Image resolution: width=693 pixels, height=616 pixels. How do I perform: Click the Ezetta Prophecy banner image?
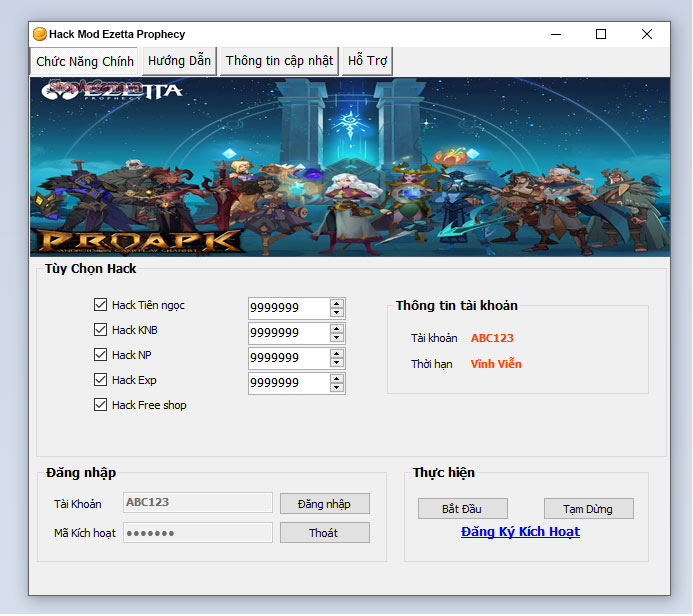(x=350, y=167)
